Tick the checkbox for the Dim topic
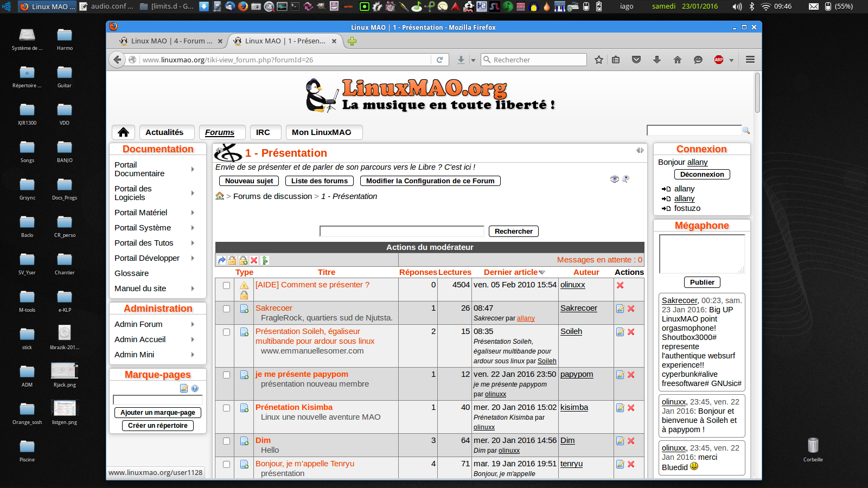This screenshot has height=488, width=868. point(226,441)
